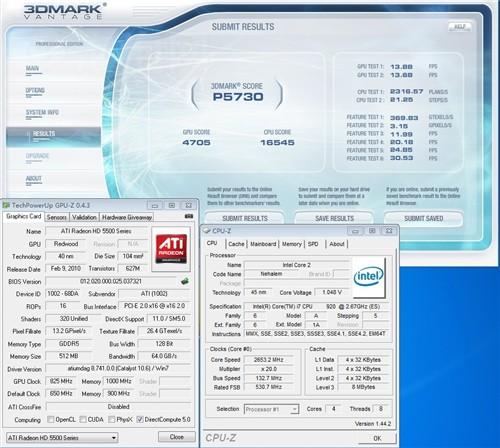This screenshot has width=500, height=448.
Task: Click the Save Results button
Action: [x=334, y=219]
